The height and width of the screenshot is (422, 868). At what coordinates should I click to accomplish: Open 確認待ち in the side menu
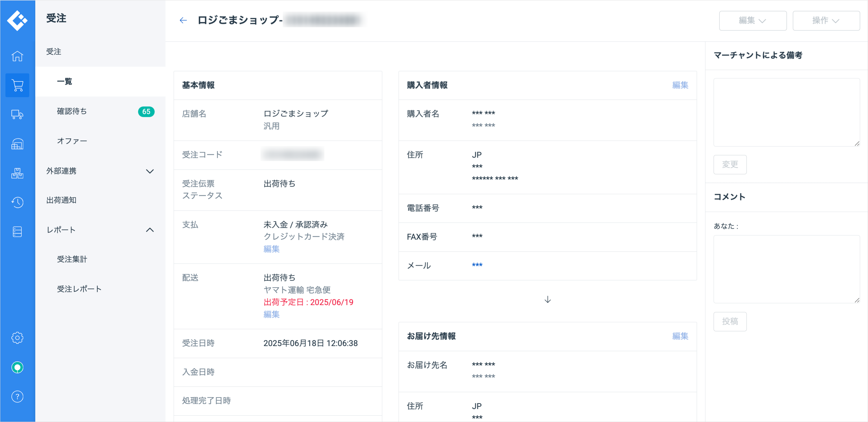pos(100,111)
